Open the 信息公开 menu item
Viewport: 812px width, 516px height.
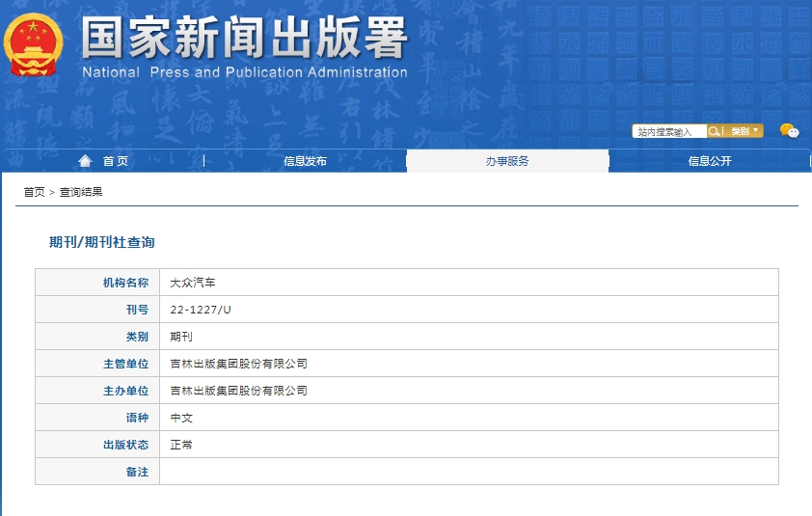710,161
